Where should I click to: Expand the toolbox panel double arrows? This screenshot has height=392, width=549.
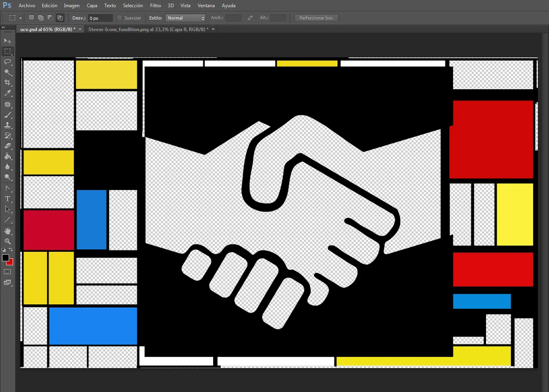point(3,27)
